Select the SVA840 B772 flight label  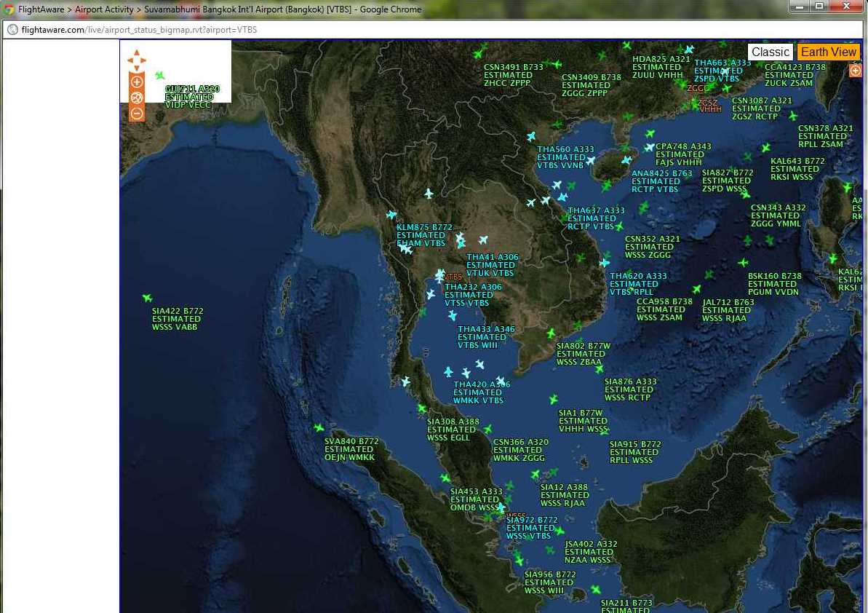pos(351,449)
